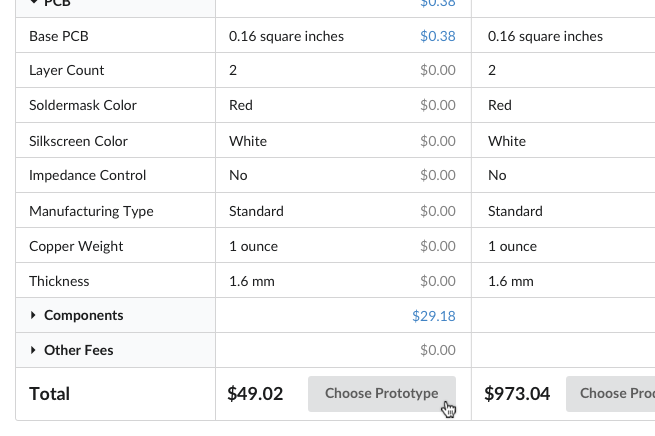Click the Total row label
This screenshot has width=655, height=436.
[49, 394]
